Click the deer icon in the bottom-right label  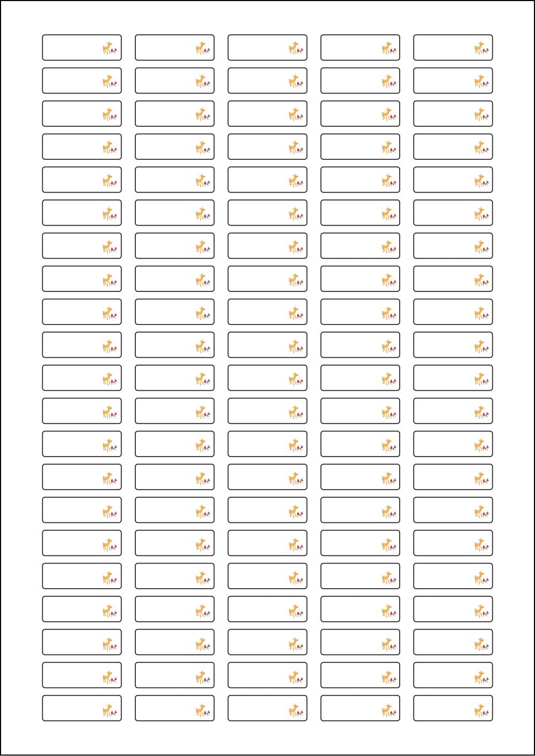point(478,710)
